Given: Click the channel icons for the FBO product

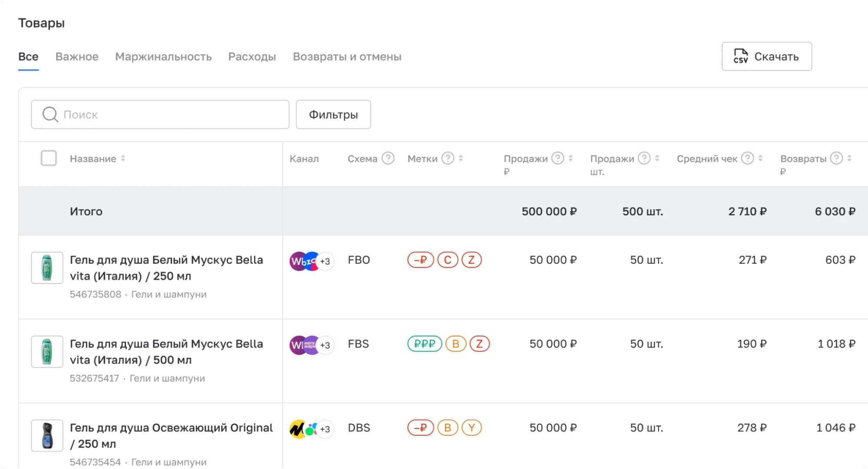Looking at the screenshot, I should [311, 261].
